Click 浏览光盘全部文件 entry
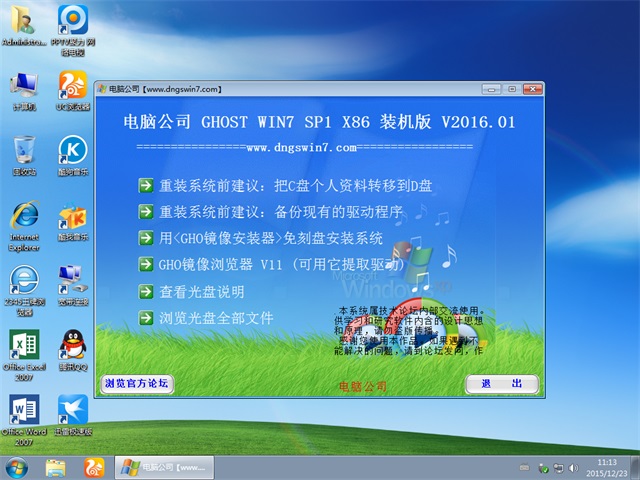This screenshot has height=480, width=640. (215, 319)
